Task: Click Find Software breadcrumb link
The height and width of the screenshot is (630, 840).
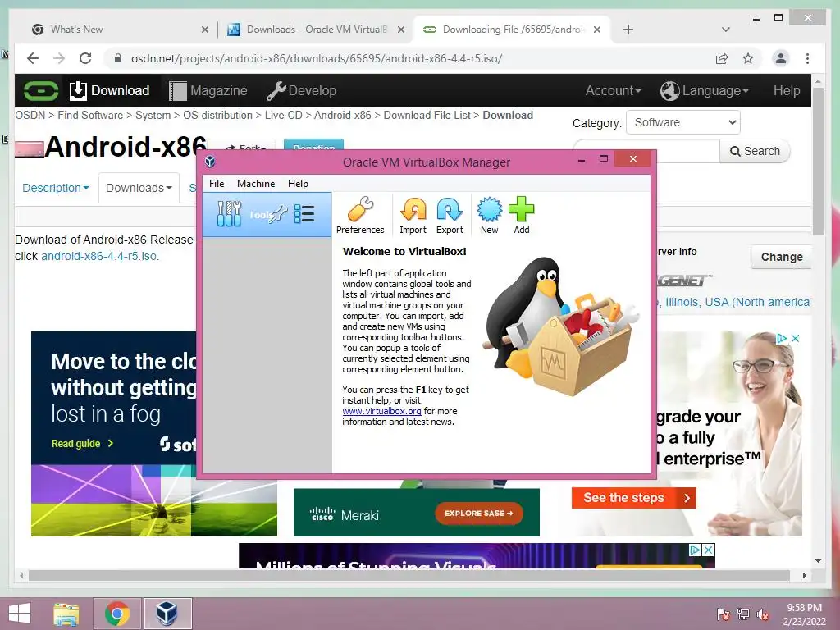Action: [x=90, y=115]
